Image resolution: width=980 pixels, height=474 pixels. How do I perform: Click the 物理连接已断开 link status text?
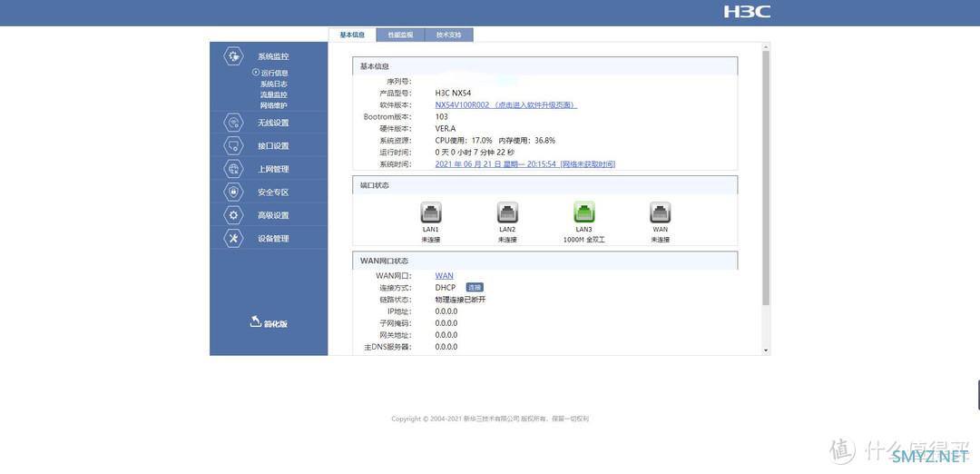(461, 300)
